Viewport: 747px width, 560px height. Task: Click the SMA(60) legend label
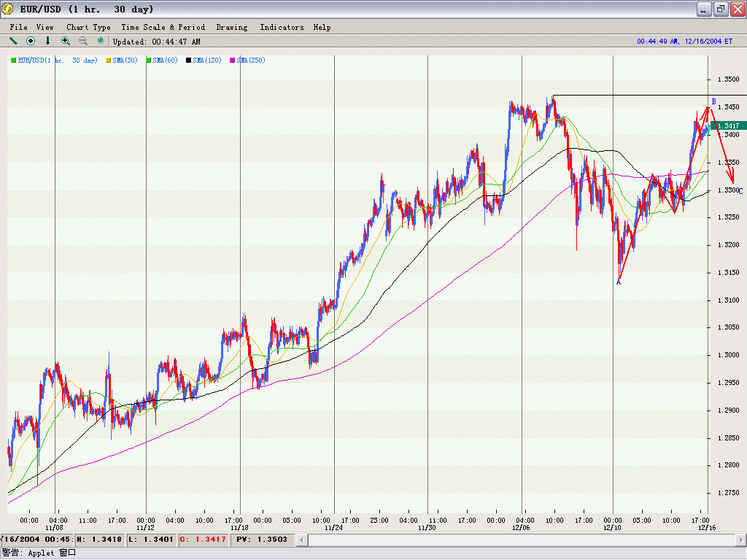click(x=166, y=61)
